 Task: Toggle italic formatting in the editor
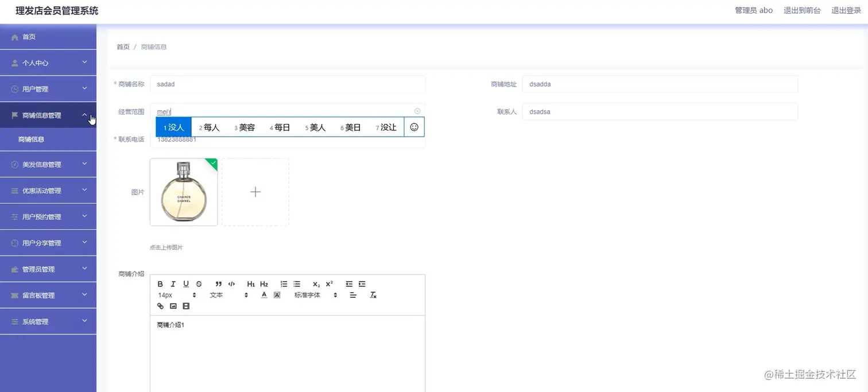click(x=173, y=284)
